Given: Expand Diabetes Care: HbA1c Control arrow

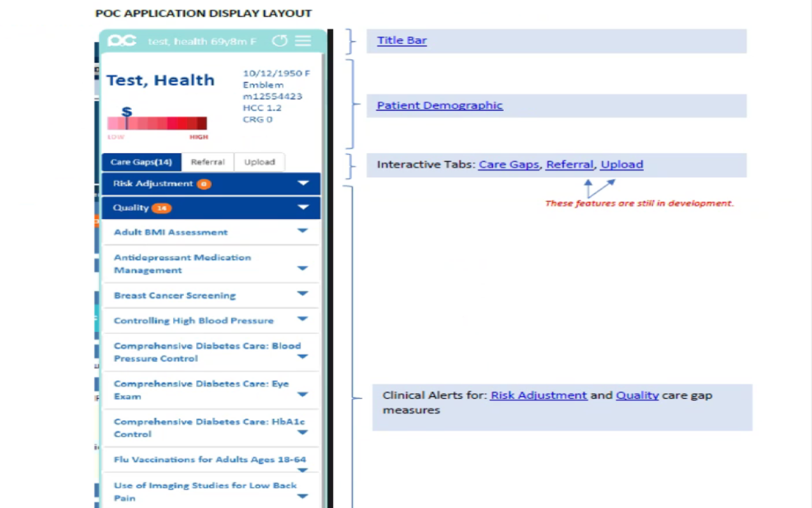Looking at the screenshot, I should tap(303, 433).
